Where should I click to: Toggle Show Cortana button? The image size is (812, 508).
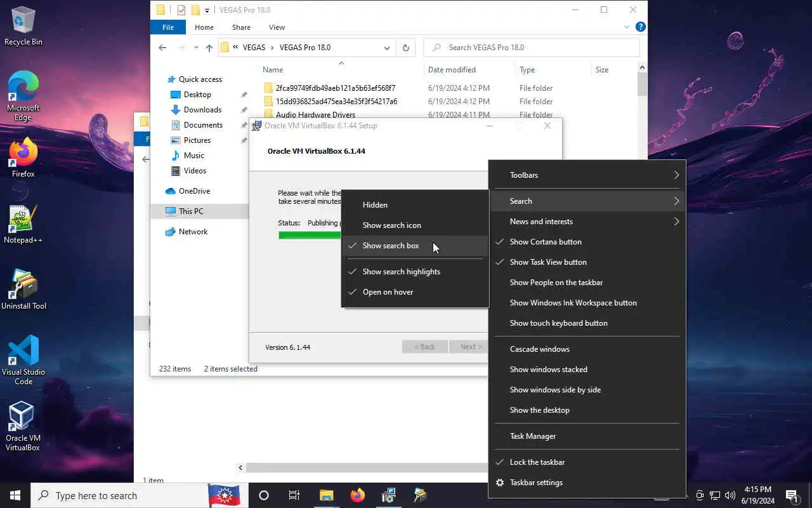587,242
